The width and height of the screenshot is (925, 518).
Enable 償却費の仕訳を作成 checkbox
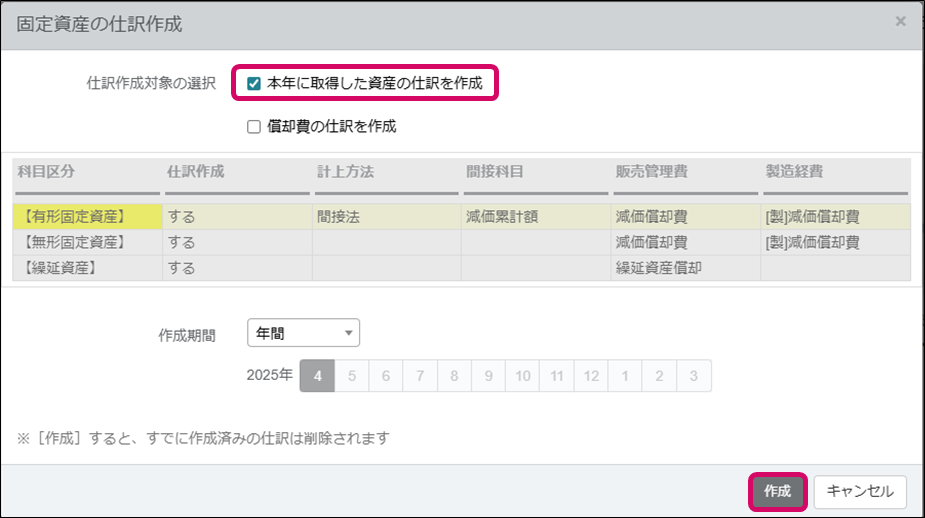(x=254, y=127)
